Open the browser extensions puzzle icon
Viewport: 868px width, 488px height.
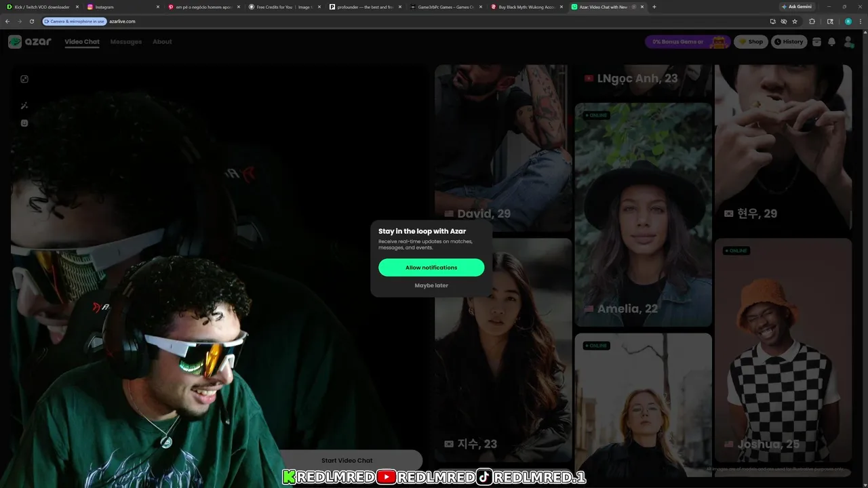[x=812, y=21]
